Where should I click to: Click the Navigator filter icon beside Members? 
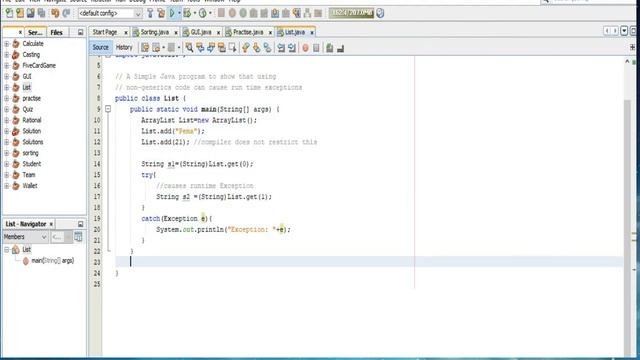tap(78, 237)
